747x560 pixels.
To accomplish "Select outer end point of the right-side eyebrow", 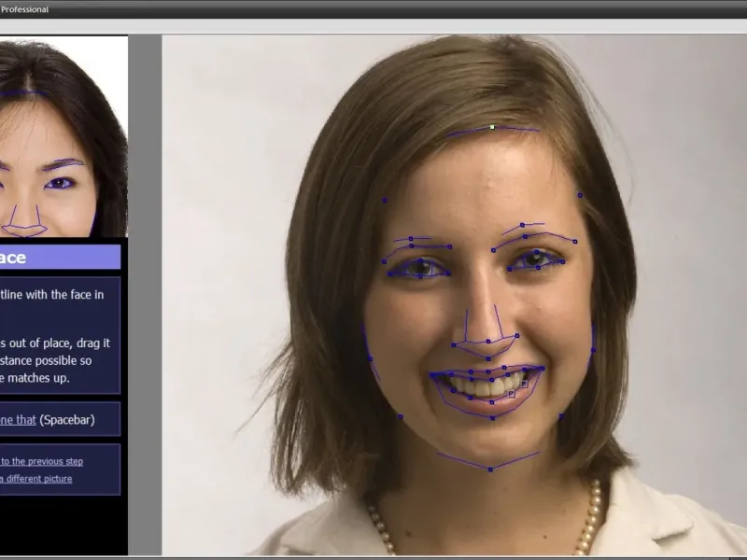I will [575, 242].
